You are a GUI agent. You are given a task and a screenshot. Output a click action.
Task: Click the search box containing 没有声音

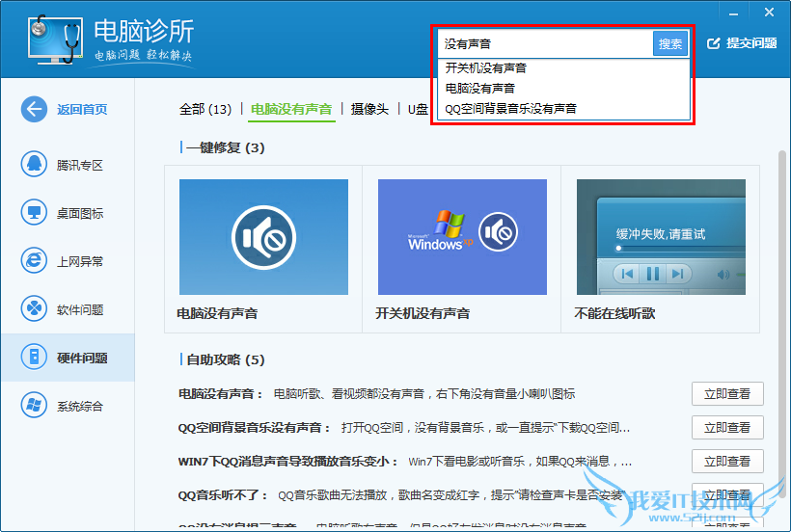pos(545,43)
